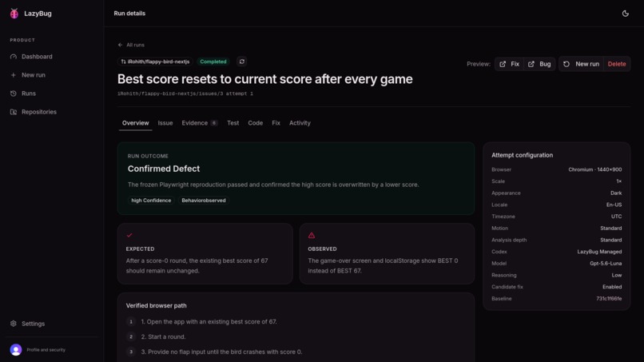Viewport: 644px width, 362px height.
Task: Click the issue path 'iRohith/flappy-bird-nextjs/issues/3 attempt 1'
Action: [185, 93]
